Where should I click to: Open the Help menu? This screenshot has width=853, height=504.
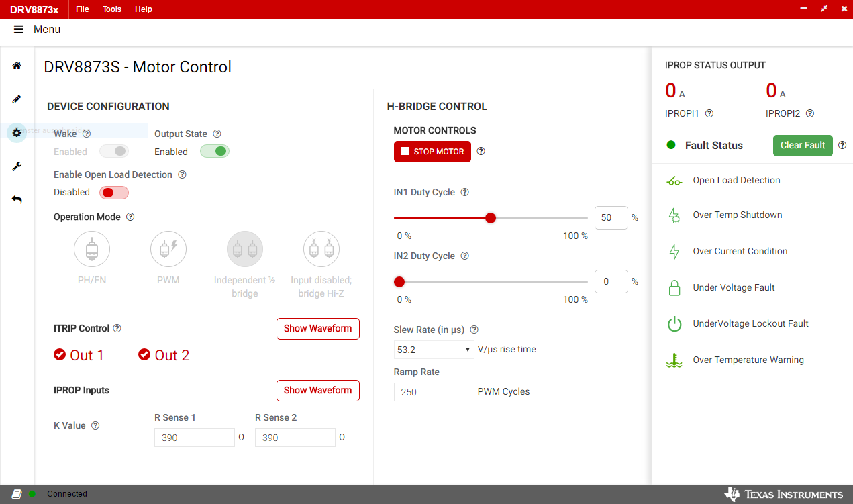coord(144,9)
